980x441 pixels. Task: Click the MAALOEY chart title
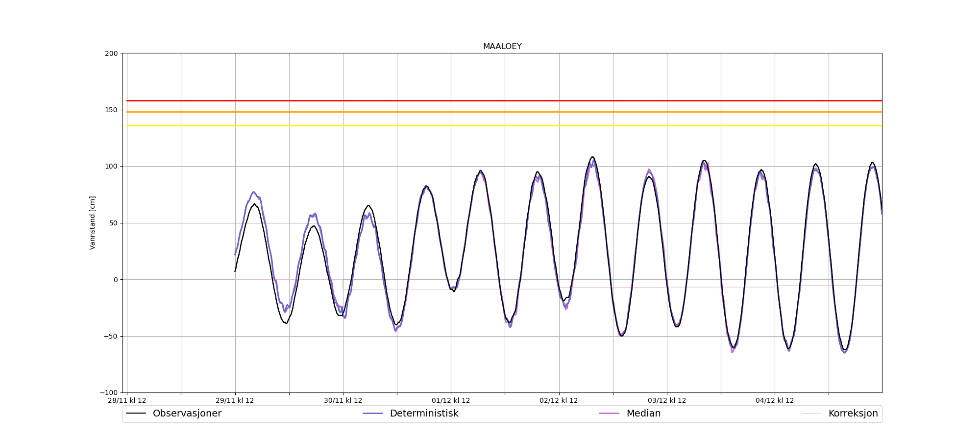[x=502, y=47]
